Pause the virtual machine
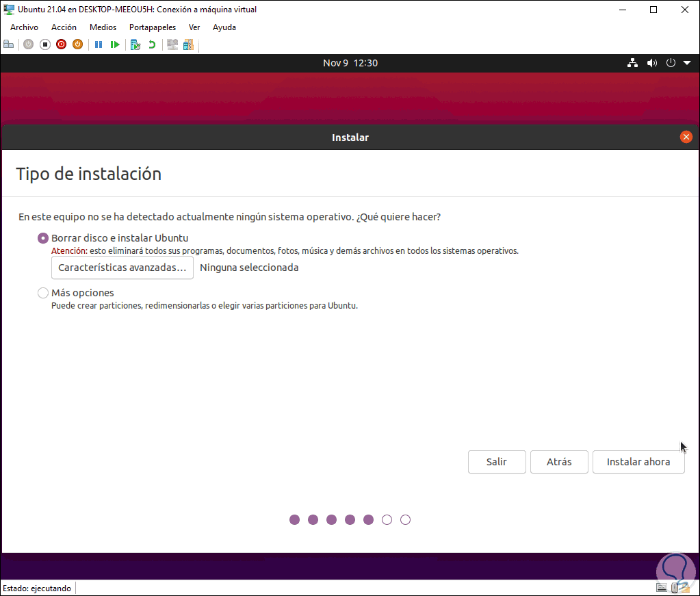Viewport: 700px width, 596px height. 99,44
